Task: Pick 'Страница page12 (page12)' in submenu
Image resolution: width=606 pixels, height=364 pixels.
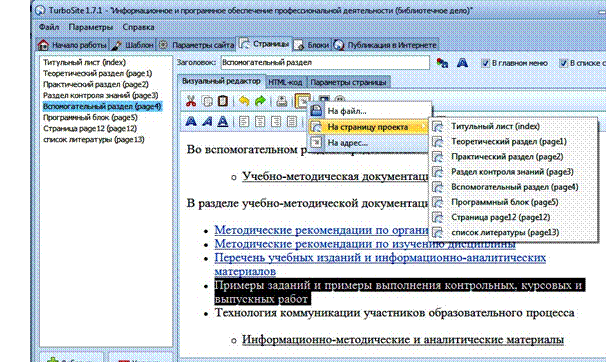Action: tap(513, 217)
